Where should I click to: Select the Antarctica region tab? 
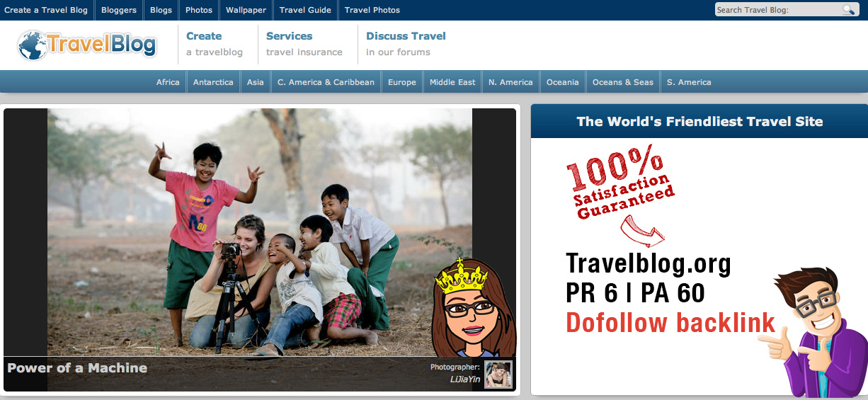pyautogui.click(x=213, y=82)
